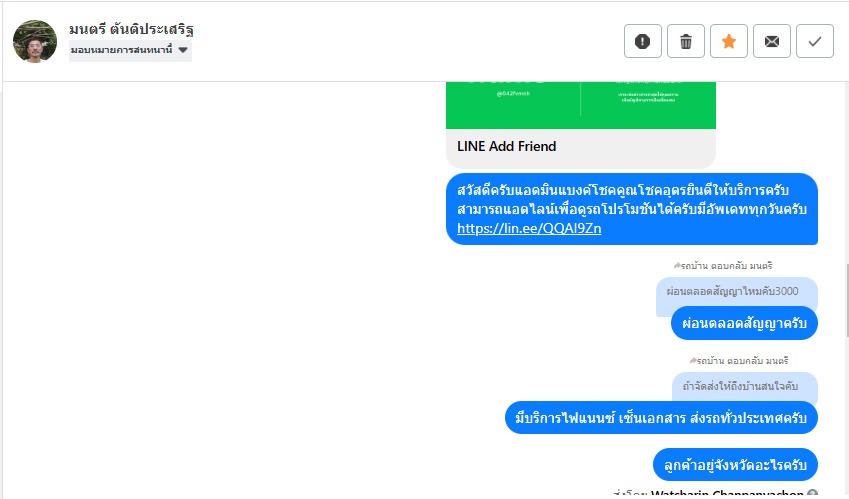
Task: Click the green LINE preview image
Action: [x=580, y=105]
